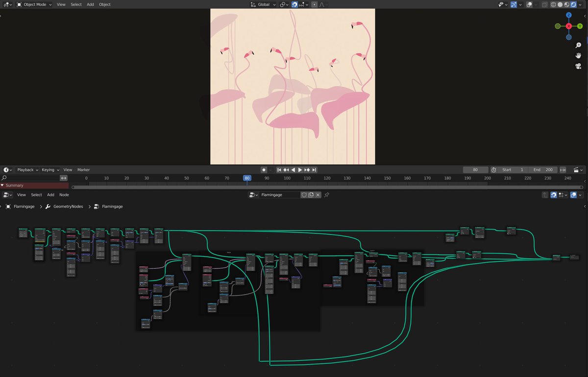Open the Global transform orientation dropdown
Image resolution: width=588 pixels, height=377 pixels.
pyautogui.click(x=263, y=4)
